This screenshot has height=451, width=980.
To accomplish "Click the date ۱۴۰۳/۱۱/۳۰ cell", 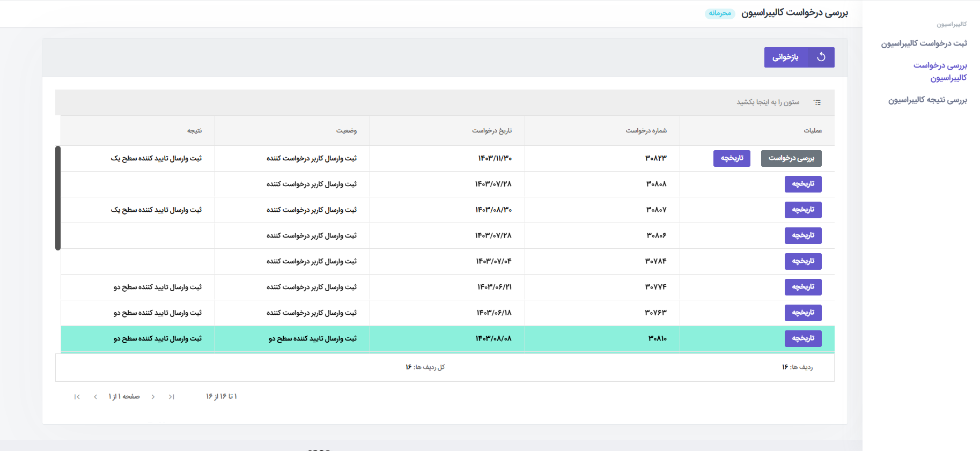I will point(447,158).
